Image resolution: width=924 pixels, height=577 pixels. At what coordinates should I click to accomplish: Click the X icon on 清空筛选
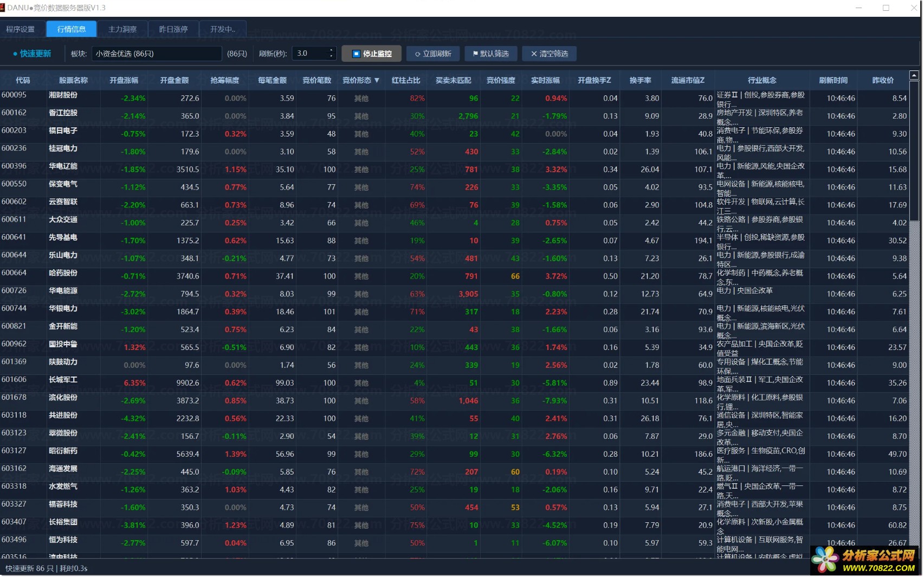pyautogui.click(x=534, y=54)
